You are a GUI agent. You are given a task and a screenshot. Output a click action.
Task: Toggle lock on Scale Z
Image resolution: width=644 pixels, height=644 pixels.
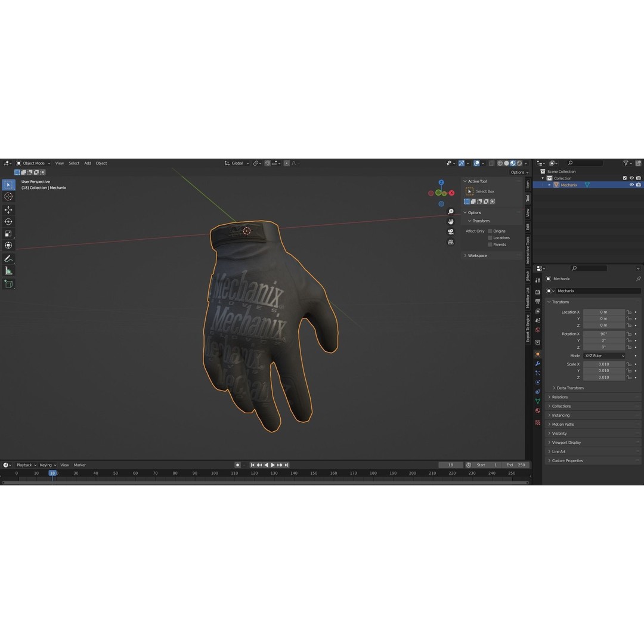pyautogui.click(x=629, y=377)
